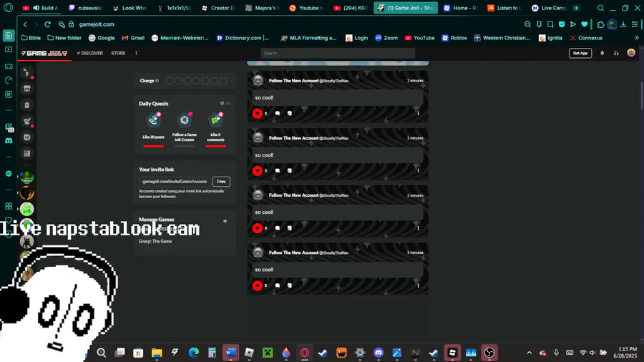Click the site padlock icon
644x362 pixels.
click(x=71, y=24)
